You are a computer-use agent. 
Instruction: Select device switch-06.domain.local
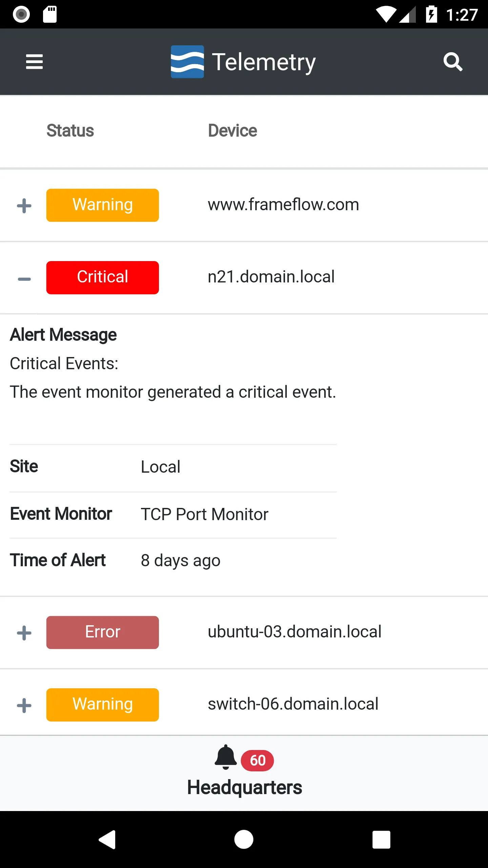click(x=293, y=704)
